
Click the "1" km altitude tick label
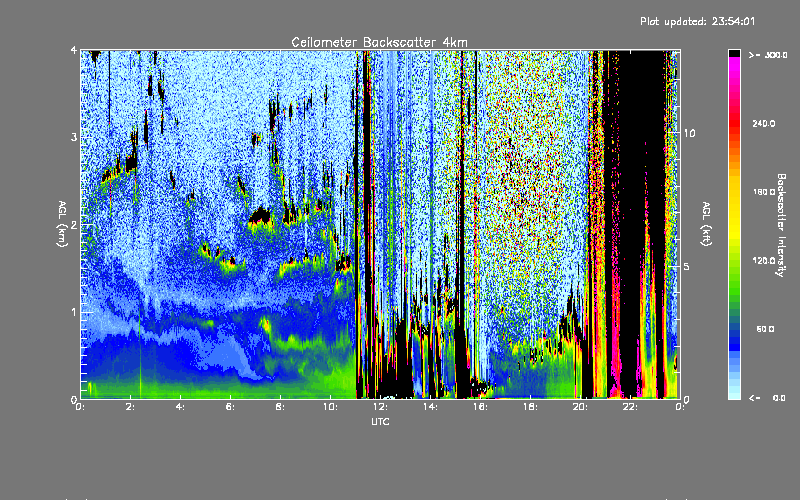coord(74,312)
